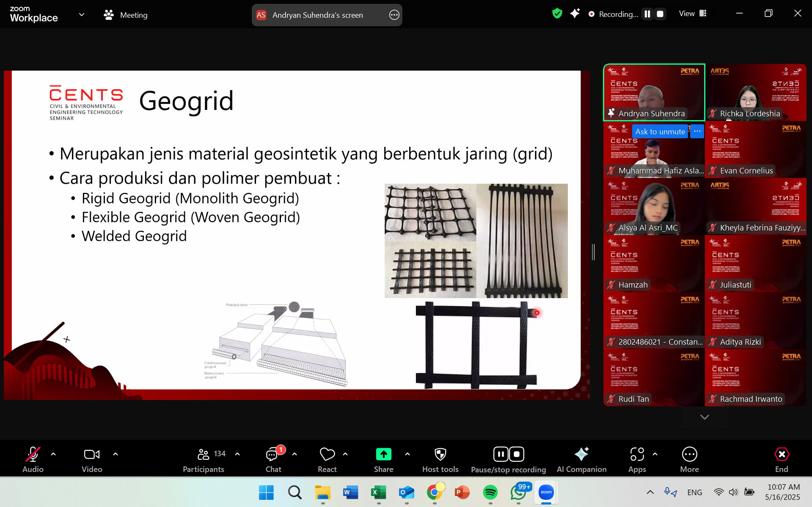
Task: Open the Chat panel
Action: (x=273, y=459)
